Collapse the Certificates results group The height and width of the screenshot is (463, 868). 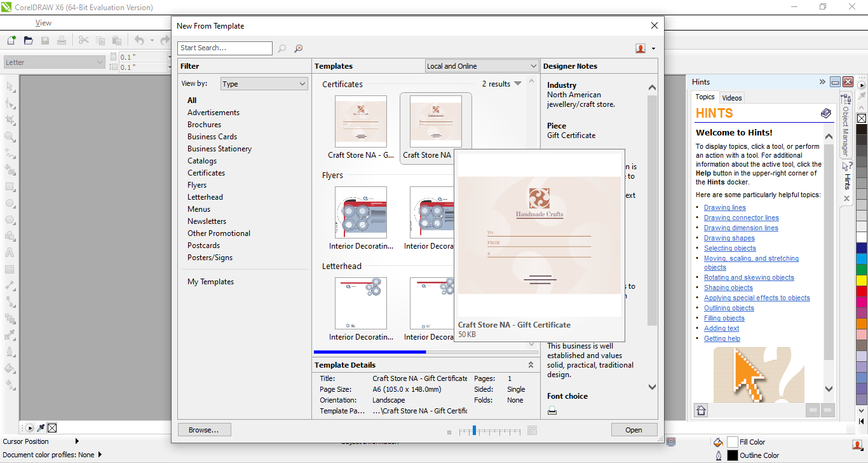(518, 83)
